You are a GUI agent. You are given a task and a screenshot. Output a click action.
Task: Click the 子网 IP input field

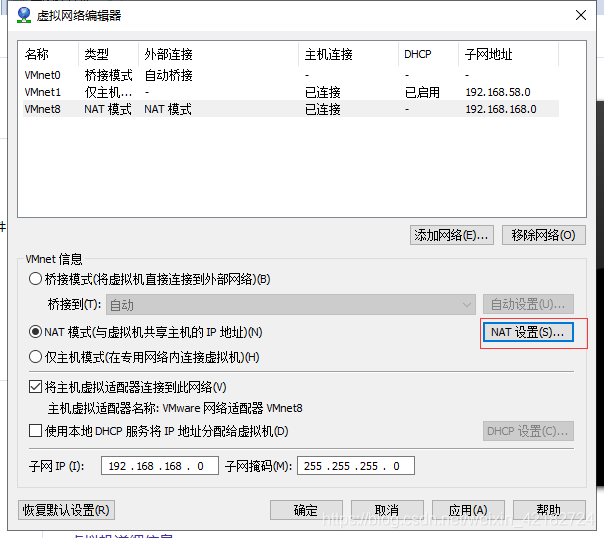point(160,466)
